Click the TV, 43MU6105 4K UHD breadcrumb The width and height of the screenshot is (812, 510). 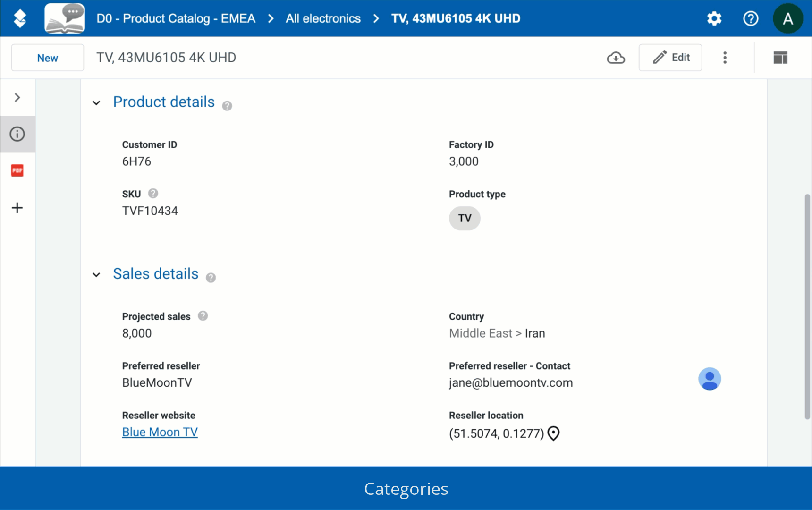[x=456, y=18]
